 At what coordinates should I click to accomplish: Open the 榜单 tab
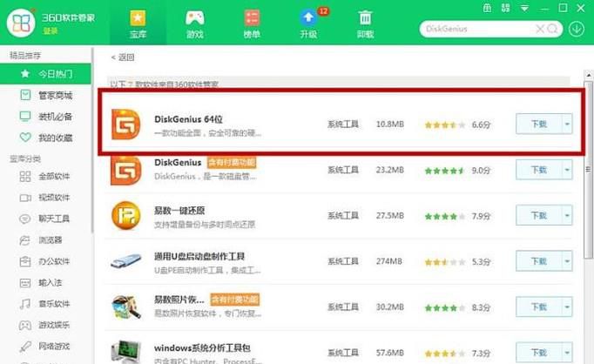pos(252,24)
